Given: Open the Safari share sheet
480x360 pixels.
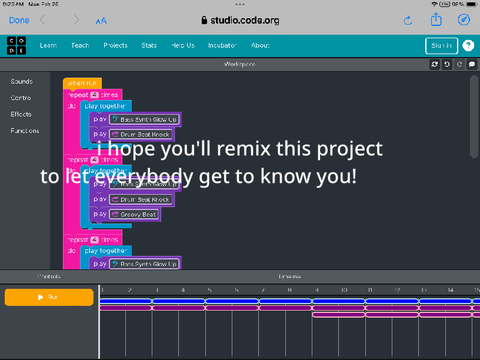Looking at the screenshot, I should tap(436, 20).
